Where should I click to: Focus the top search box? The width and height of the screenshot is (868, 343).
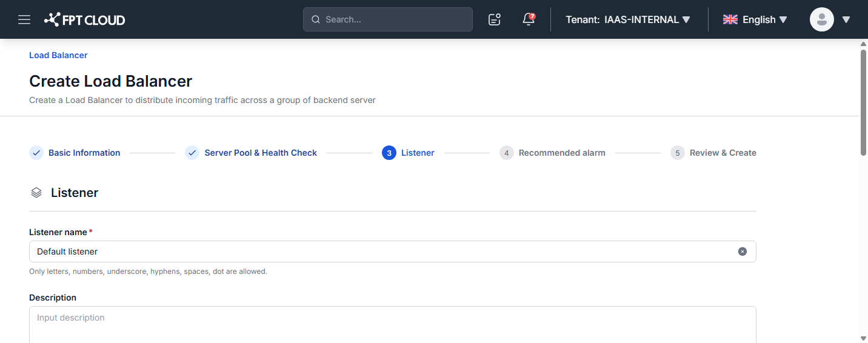pos(388,19)
